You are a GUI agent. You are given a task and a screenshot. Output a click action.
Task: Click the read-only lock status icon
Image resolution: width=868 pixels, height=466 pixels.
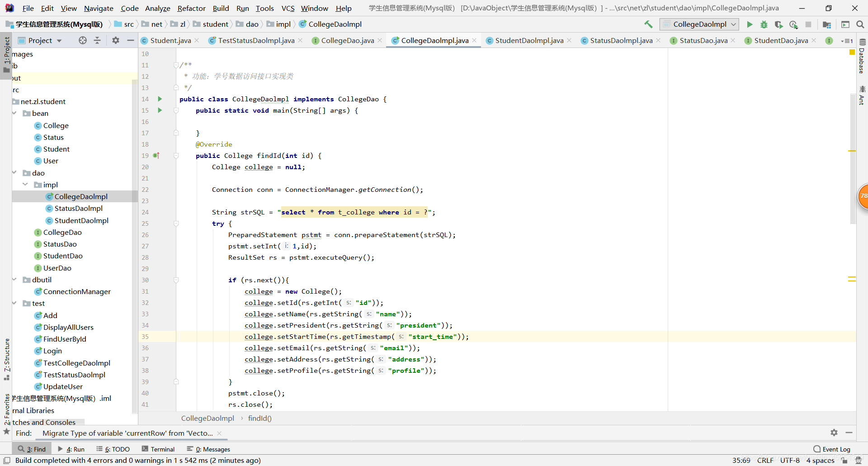point(844,460)
